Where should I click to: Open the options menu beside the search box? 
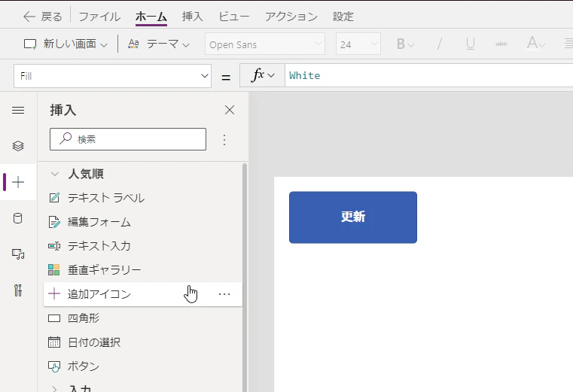tap(224, 139)
